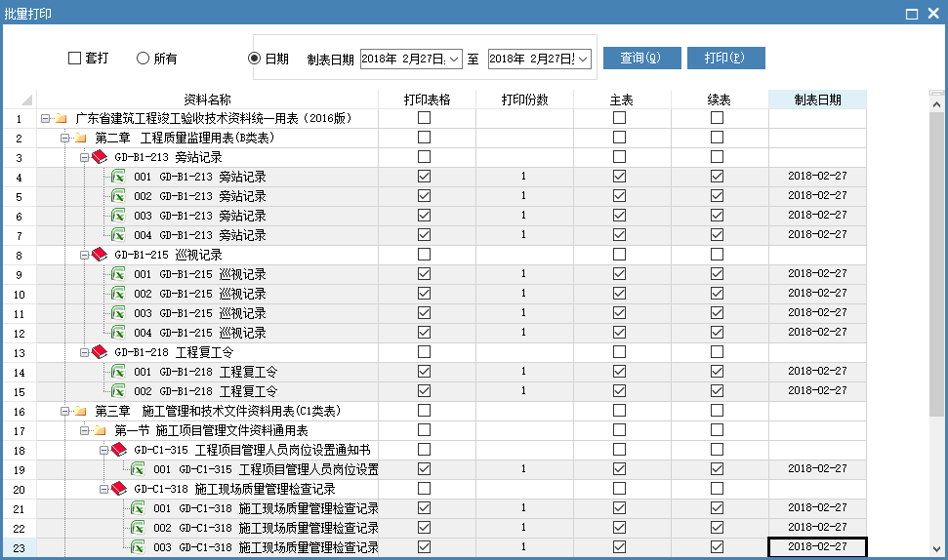948x560 pixels.
Task: Click the Excel icon of 001 GD-B1-213 旁站记录
Action: pos(118,177)
